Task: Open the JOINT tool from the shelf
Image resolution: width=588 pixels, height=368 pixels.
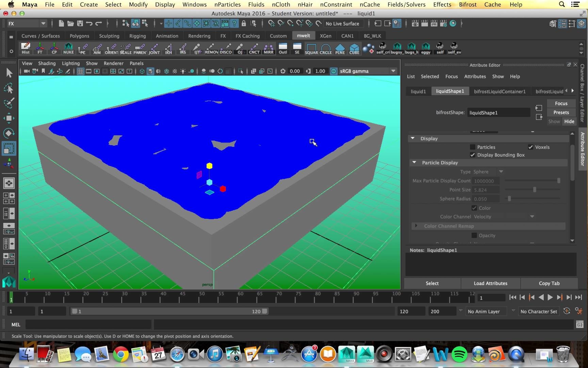Action: tap(155, 48)
